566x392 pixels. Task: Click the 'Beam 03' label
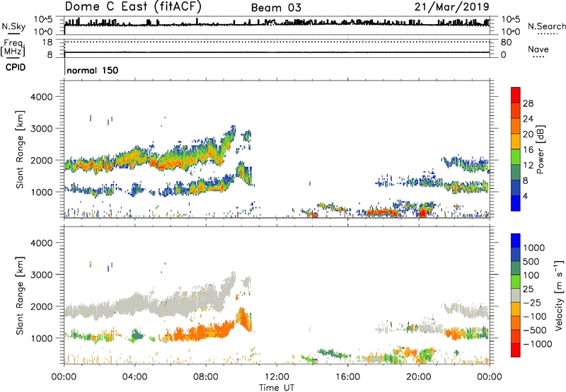pyautogui.click(x=276, y=8)
